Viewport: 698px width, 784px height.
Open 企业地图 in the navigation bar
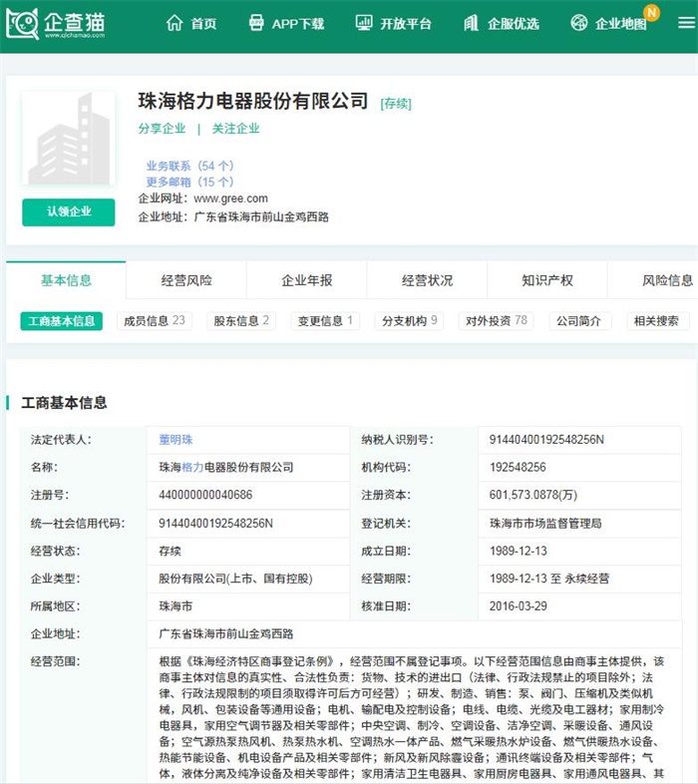pos(620,24)
